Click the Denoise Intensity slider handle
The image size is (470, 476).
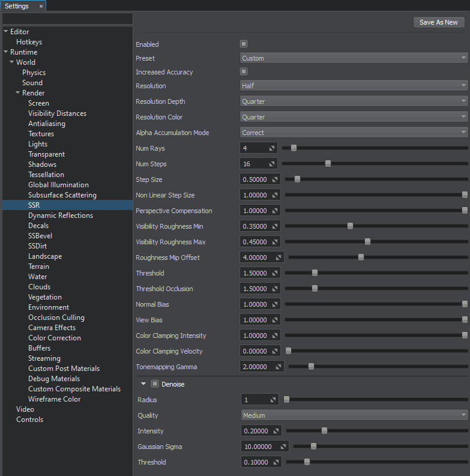tap(324, 431)
